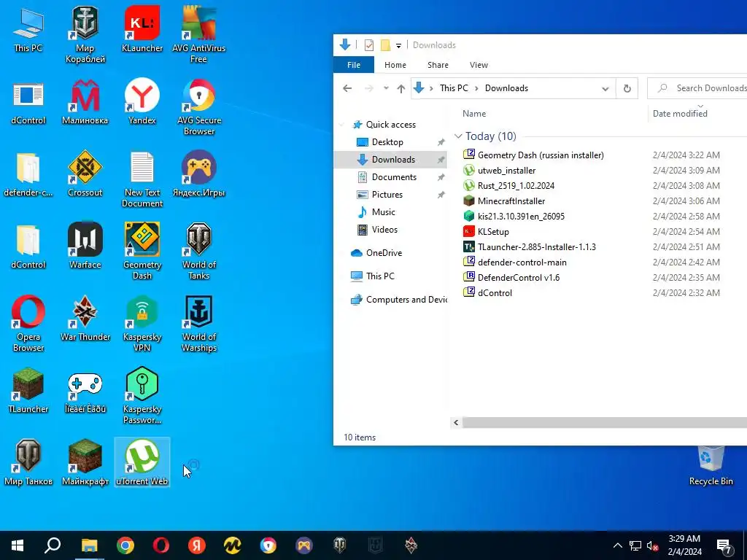The image size is (747, 560).
Task: Sort by Date modified column header
Action: pos(680,114)
